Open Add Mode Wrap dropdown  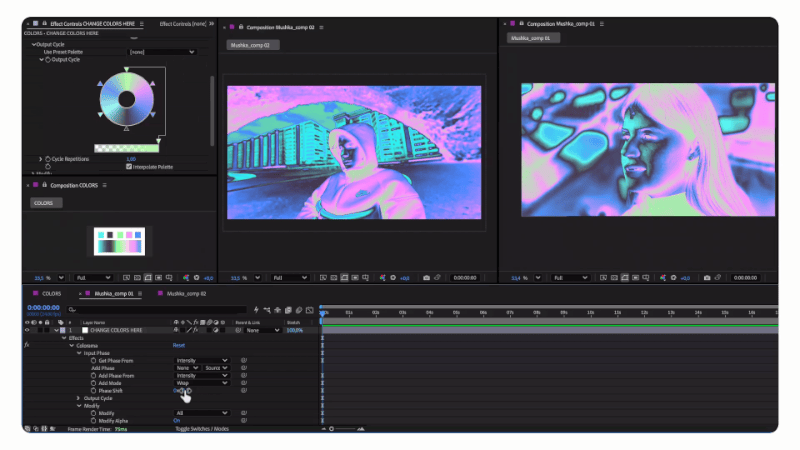(202, 383)
